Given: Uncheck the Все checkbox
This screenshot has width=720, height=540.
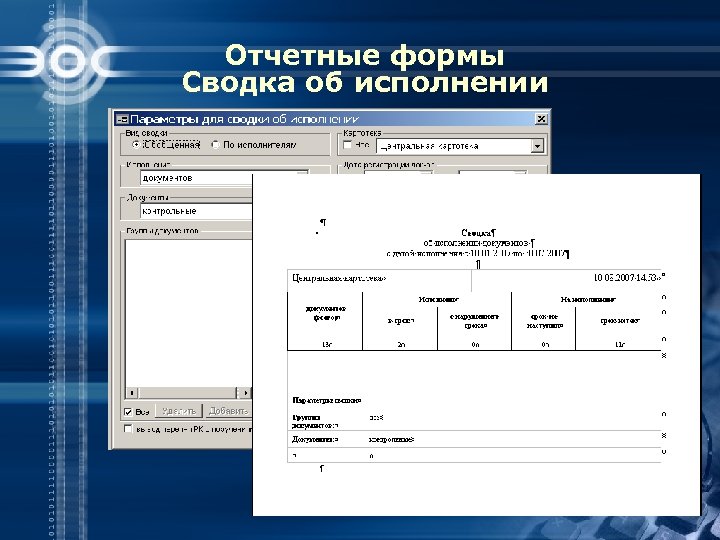Looking at the screenshot, I should coord(128,412).
